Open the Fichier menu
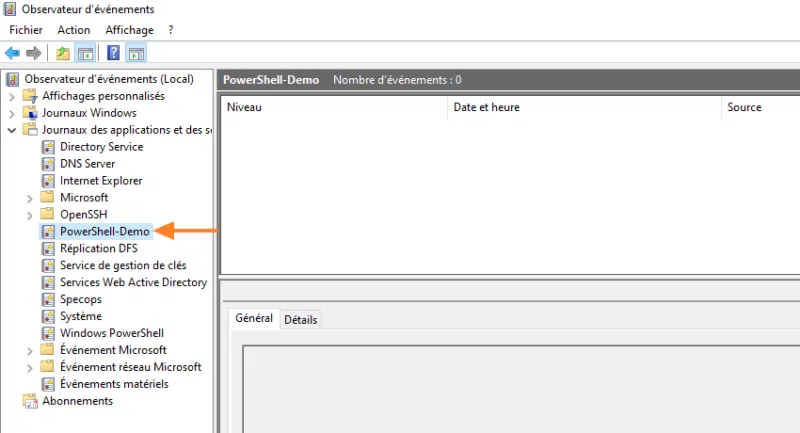The width and height of the screenshot is (800, 433). click(x=26, y=30)
